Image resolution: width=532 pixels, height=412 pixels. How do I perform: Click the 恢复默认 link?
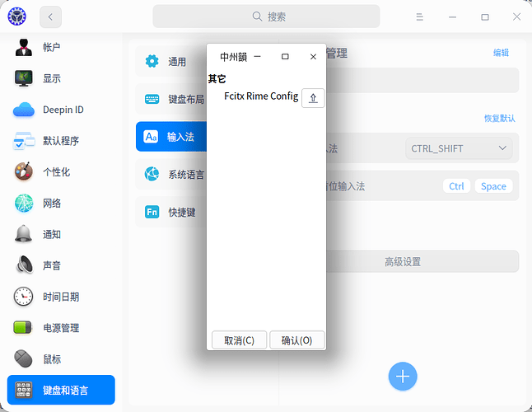[x=499, y=118]
